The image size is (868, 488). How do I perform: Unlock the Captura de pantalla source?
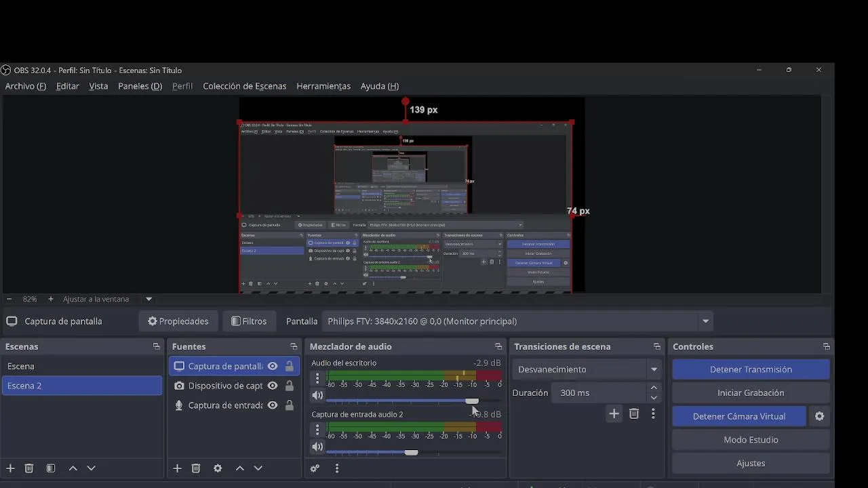(290, 366)
